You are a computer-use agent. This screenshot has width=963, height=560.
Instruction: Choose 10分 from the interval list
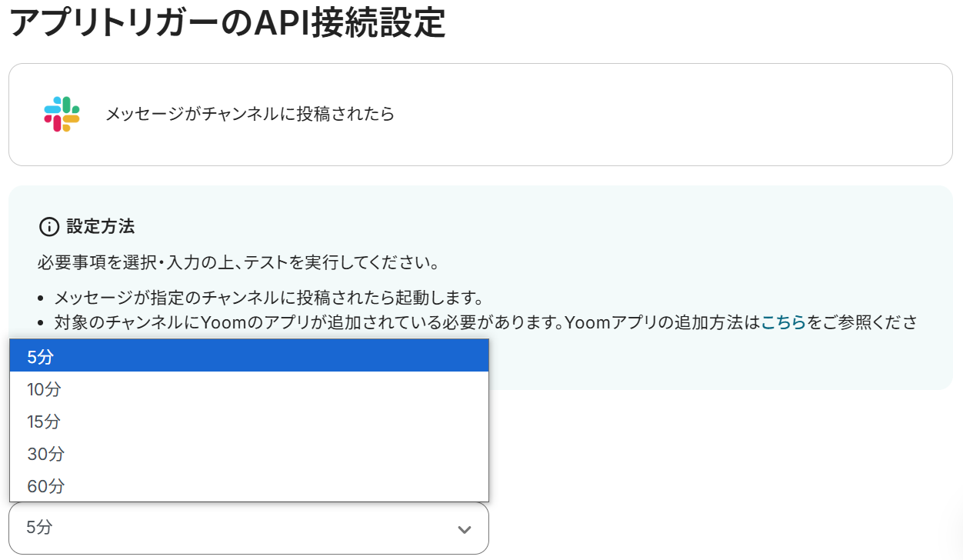pos(248,389)
